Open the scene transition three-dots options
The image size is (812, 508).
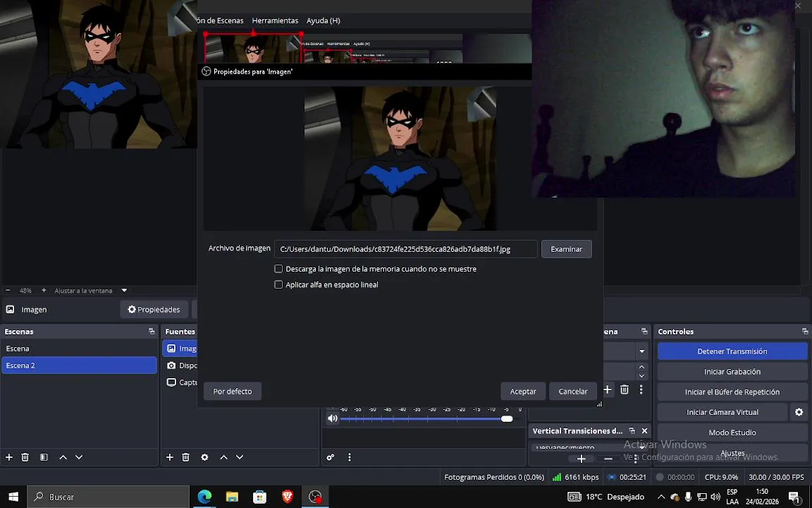(x=641, y=389)
